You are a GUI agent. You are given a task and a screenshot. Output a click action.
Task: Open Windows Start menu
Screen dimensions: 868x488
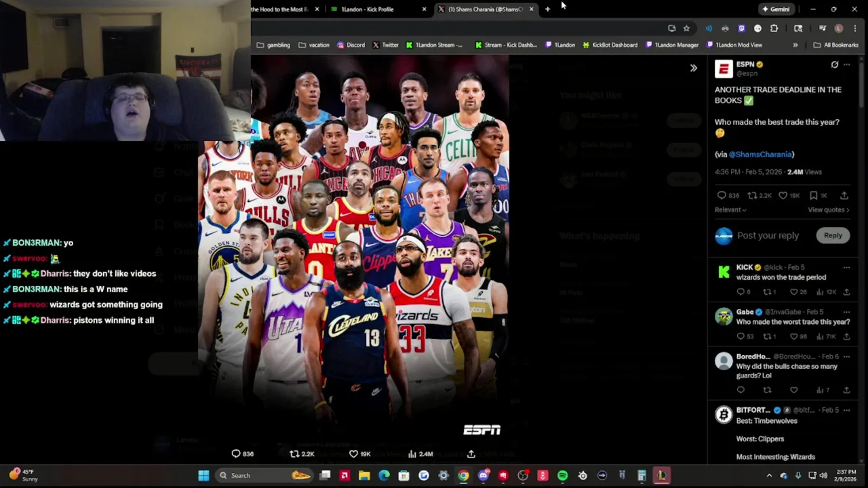click(203, 475)
